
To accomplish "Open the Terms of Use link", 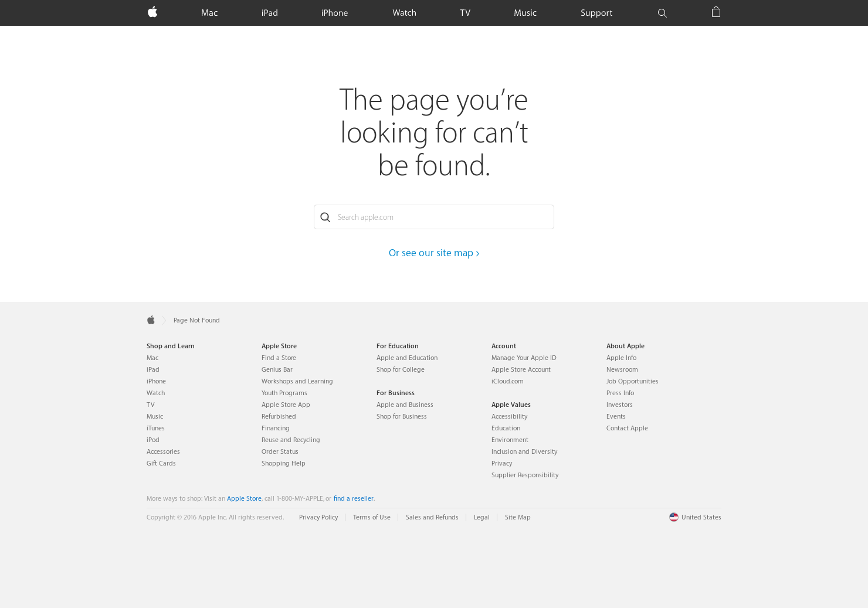I will point(372,517).
